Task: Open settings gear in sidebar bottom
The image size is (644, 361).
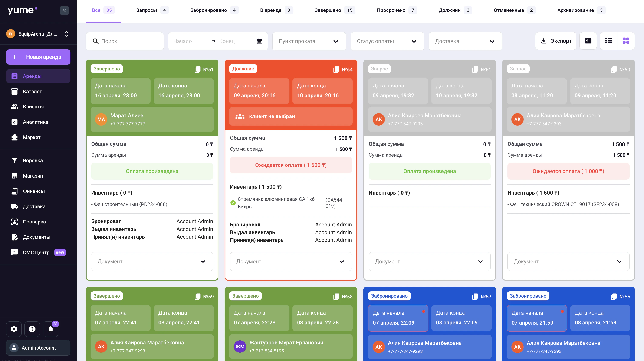Action: [x=14, y=329]
